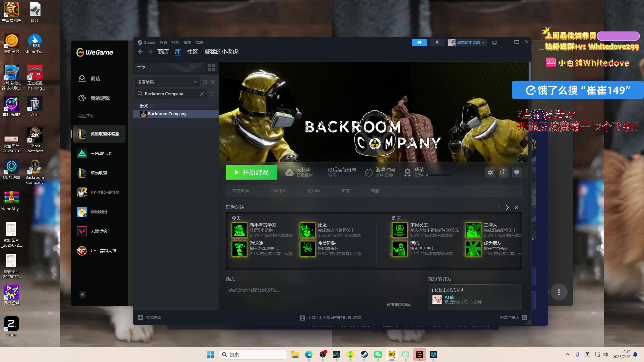The image size is (644, 362).
Task: Switch to the 社区 tab
Action: coord(192,52)
